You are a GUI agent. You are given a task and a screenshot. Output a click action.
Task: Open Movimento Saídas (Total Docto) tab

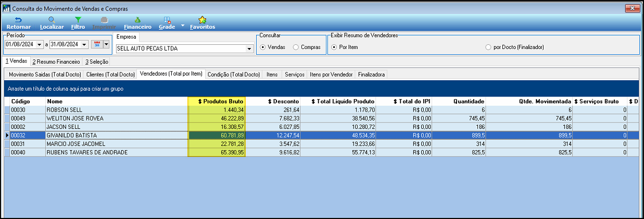[x=44, y=75]
